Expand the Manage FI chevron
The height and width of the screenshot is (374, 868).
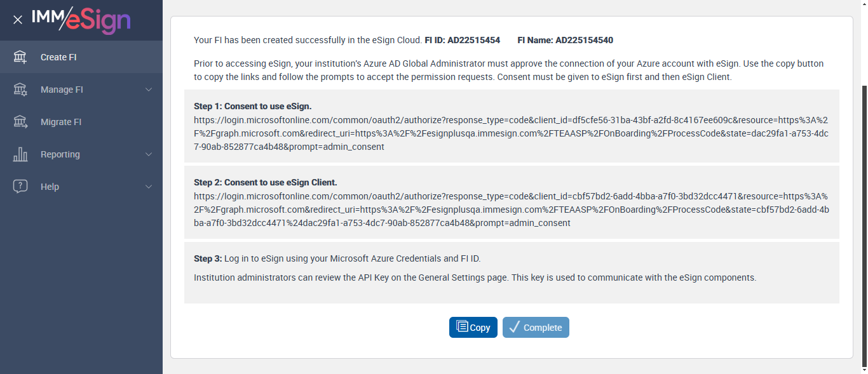pyautogui.click(x=149, y=90)
